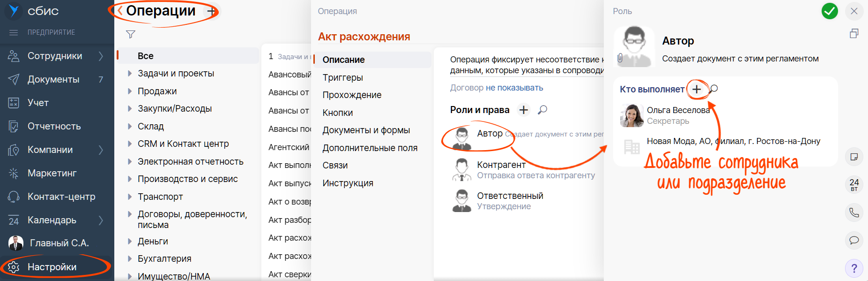Expand the Продажи tree item
The width and height of the screenshot is (868, 281).
point(130,91)
